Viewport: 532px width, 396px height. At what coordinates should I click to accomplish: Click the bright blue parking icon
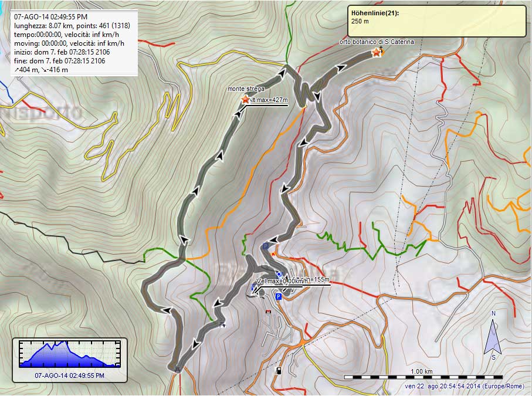(278, 297)
